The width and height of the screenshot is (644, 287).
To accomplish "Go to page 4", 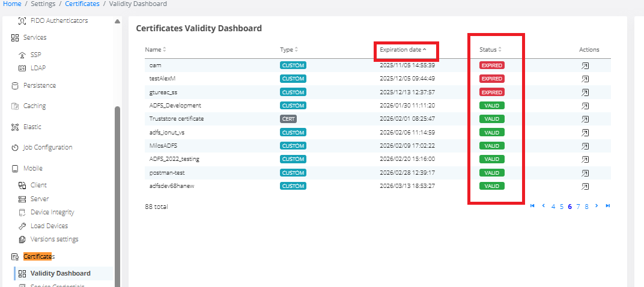I will click(553, 207).
